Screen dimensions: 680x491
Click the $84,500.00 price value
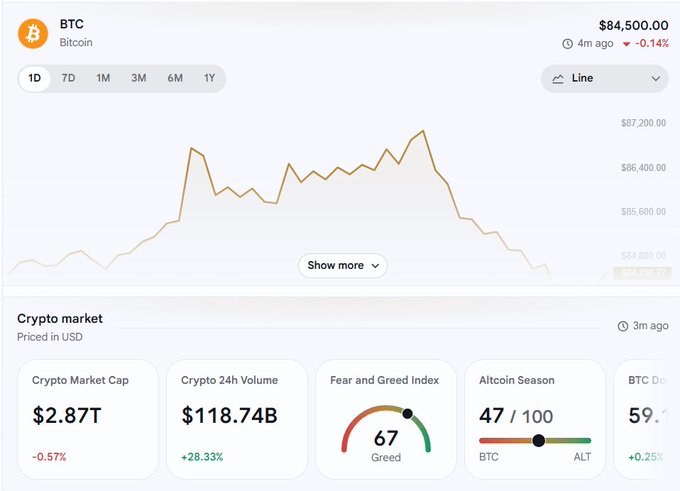[x=634, y=26]
